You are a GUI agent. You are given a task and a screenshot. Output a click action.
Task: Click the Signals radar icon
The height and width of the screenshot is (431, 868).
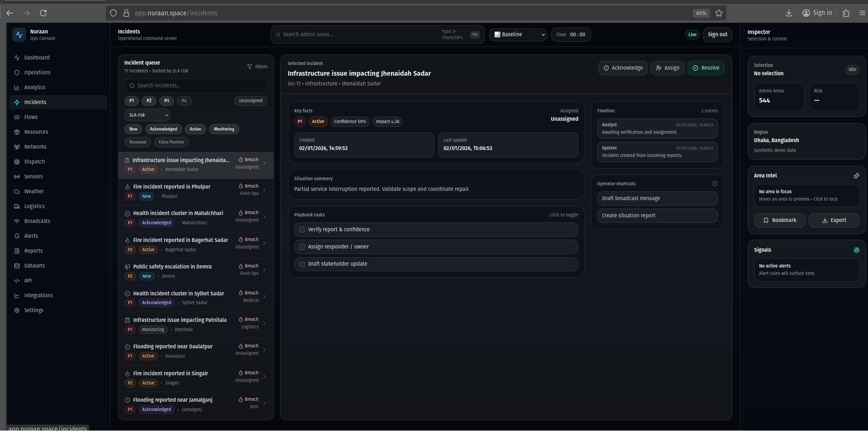click(x=856, y=250)
